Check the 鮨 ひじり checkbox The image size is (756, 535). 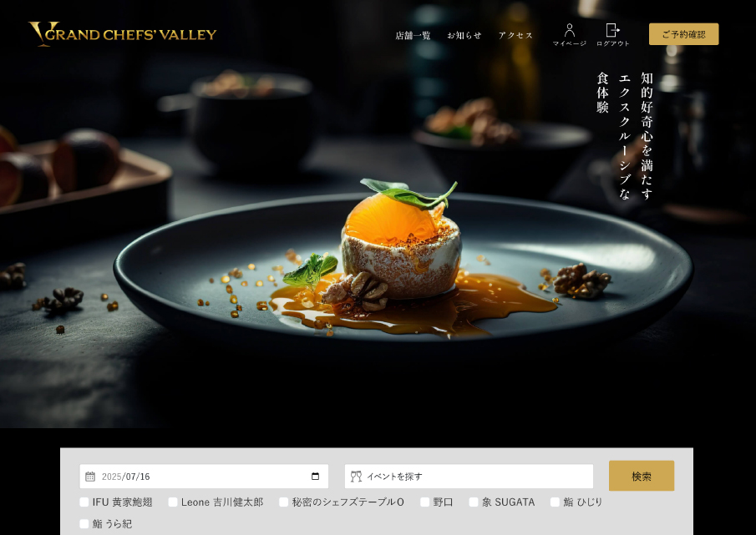click(556, 502)
